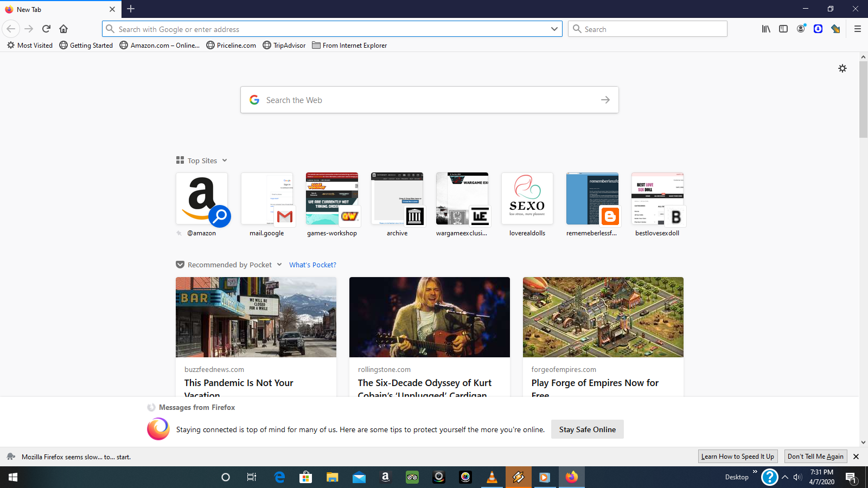Image resolution: width=868 pixels, height=488 pixels.
Task: Open Cortana circle on taskbar
Action: 226,477
